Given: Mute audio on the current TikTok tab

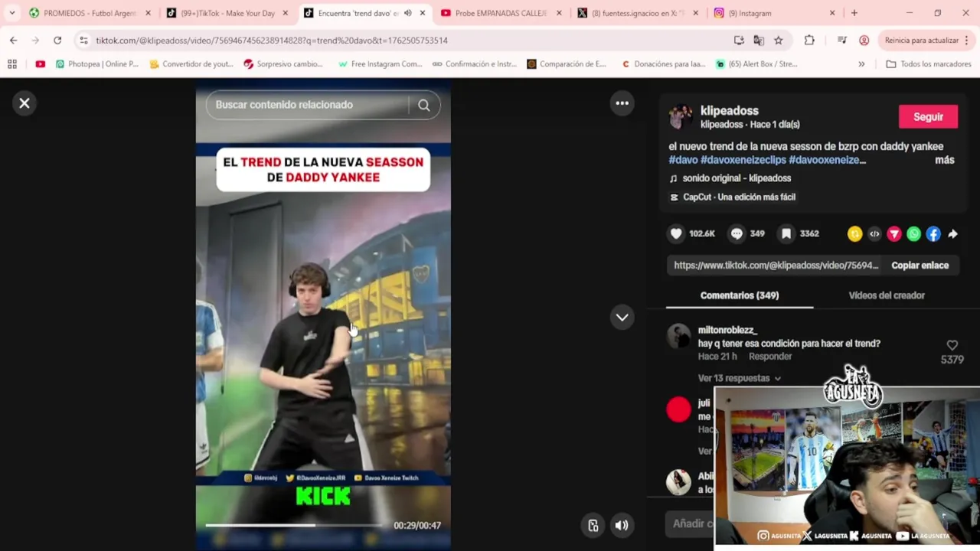Looking at the screenshot, I should click(x=408, y=13).
